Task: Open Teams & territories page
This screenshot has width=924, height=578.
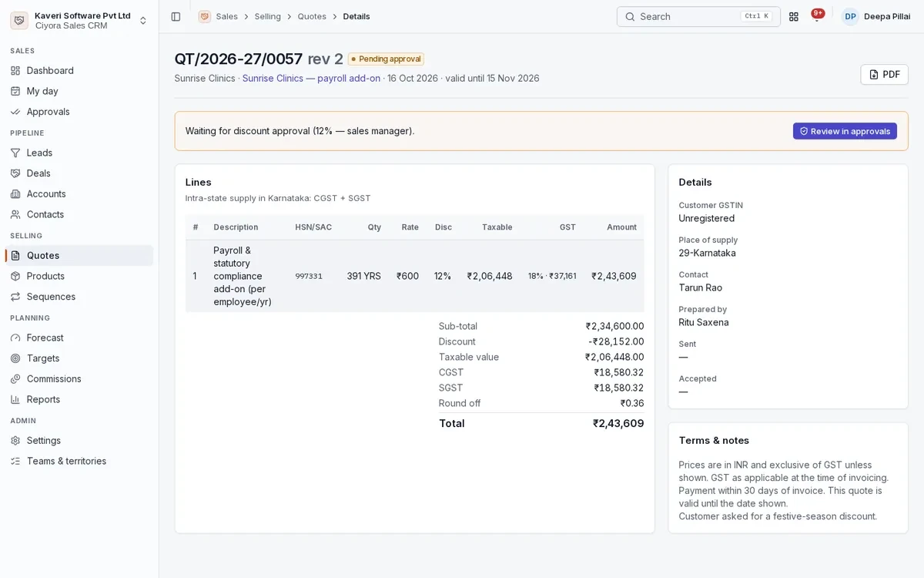Action: [x=79, y=461]
